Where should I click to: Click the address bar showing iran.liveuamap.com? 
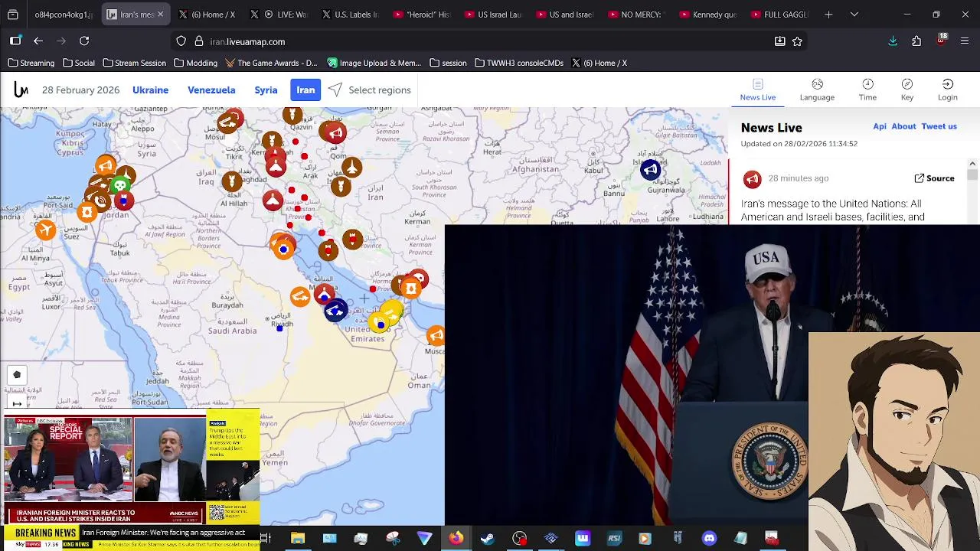click(490, 41)
